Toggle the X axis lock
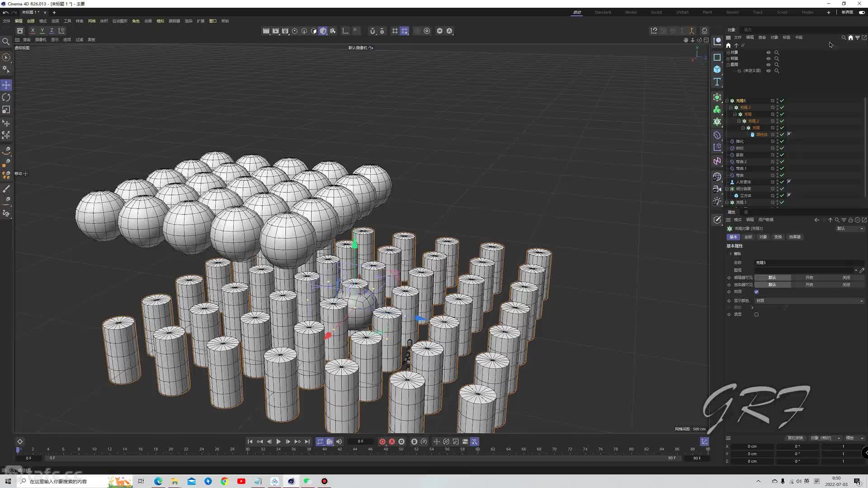Image resolution: width=868 pixels, height=488 pixels. [33, 31]
